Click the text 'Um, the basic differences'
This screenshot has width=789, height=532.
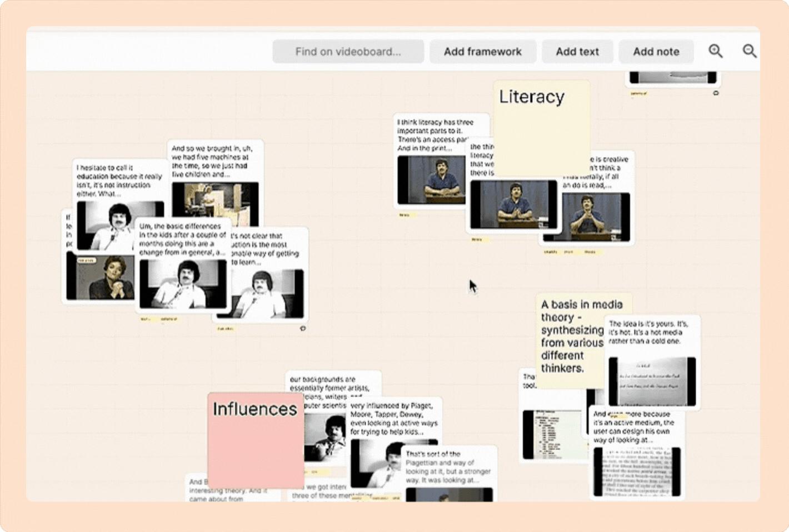click(x=180, y=226)
